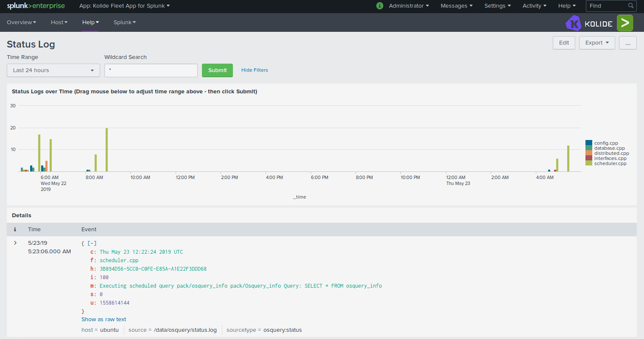644x339 pixels.
Task: Click the Hide Filters link
Action: click(255, 70)
